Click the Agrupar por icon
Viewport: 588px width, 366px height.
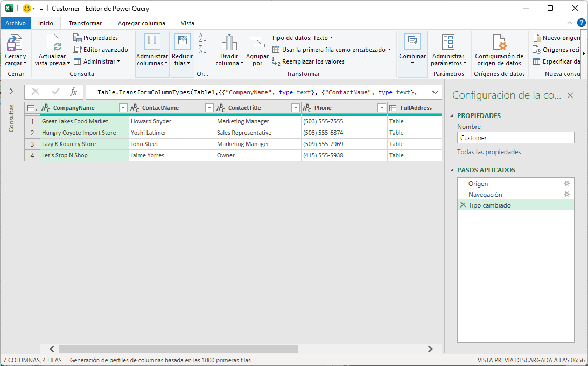257,42
